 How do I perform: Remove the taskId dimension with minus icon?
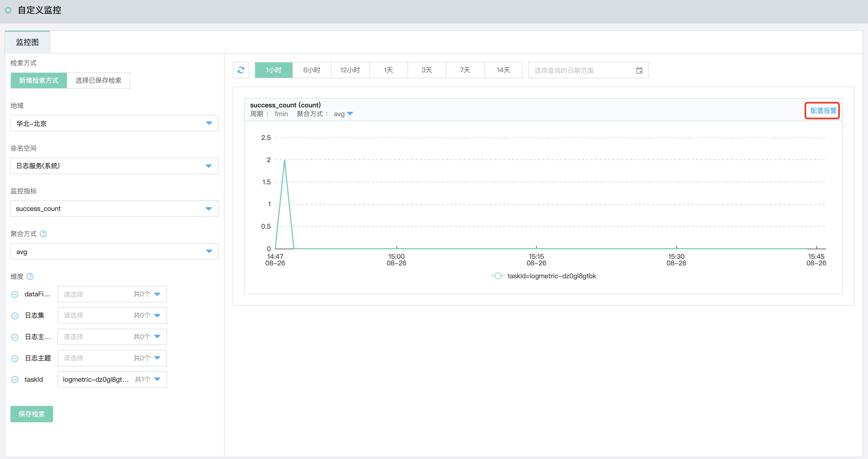click(15, 380)
